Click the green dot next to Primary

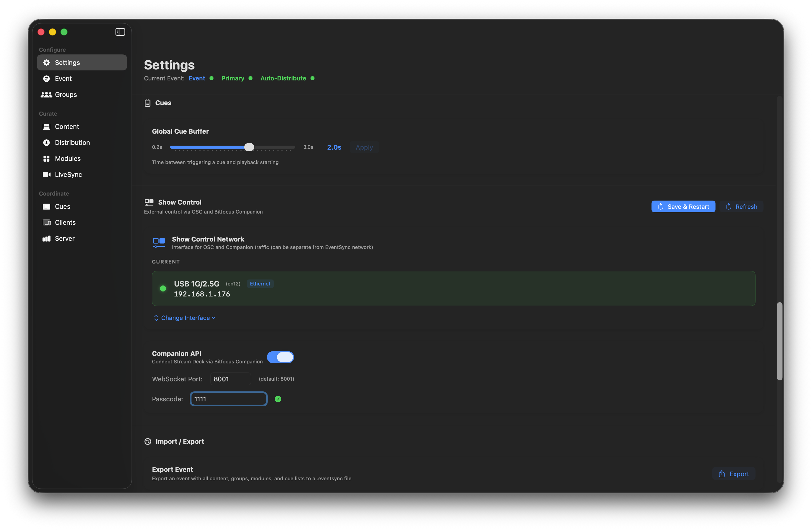click(x=250, y=78)
